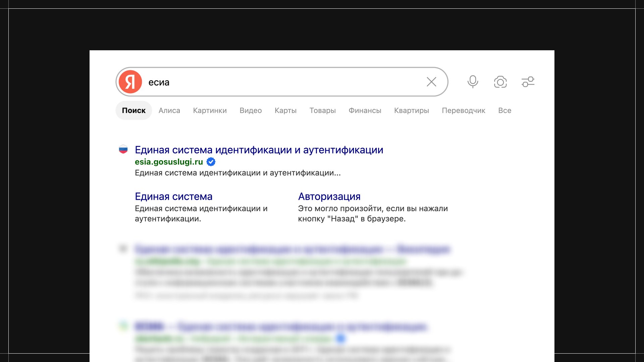Focus the search field containing "есиа"
The width and height of the screenshot is (644, 362).
[x=282, y=82]
